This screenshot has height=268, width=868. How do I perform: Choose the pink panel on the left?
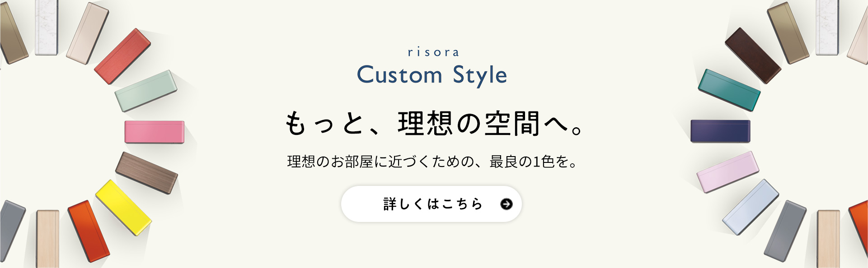tap(155, 132)
